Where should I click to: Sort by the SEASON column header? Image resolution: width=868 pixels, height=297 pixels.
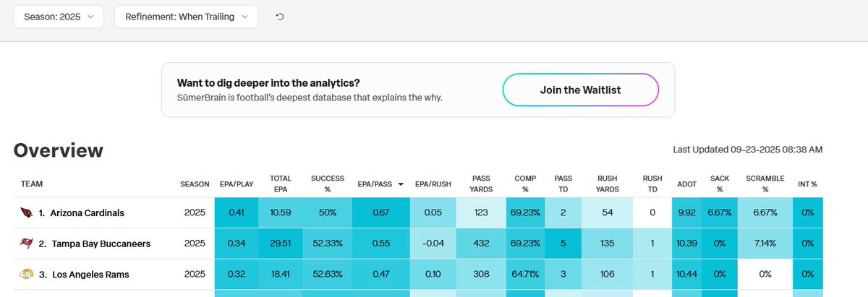(195, 184)
